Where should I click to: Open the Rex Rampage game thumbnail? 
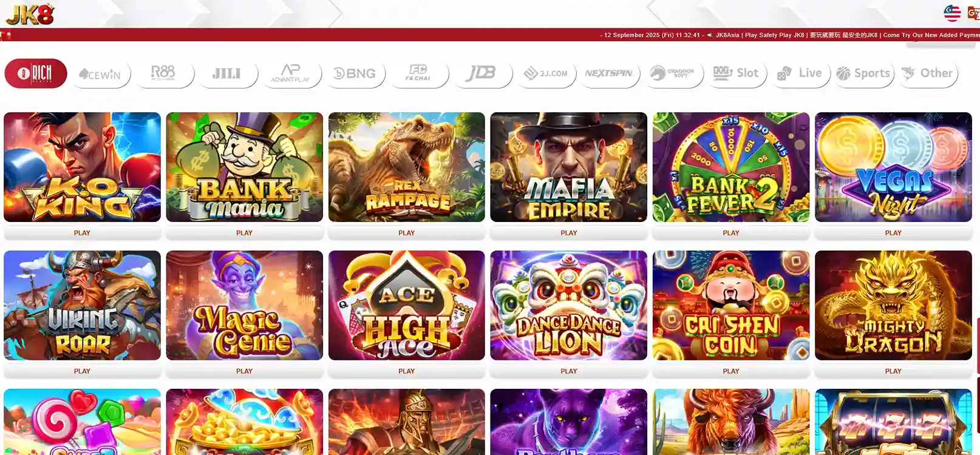click(407, 167)
